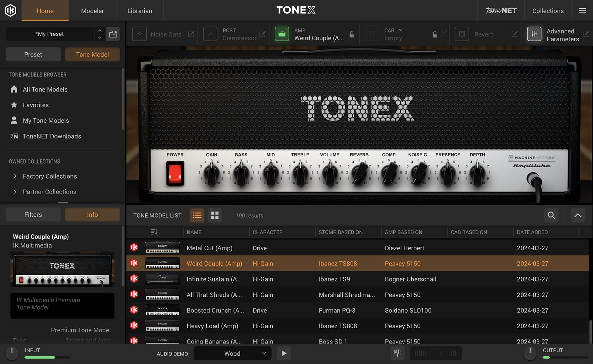Click the OUTPUT level knob
The width and height of the screenshot is (593, 364).
[530, 353]
